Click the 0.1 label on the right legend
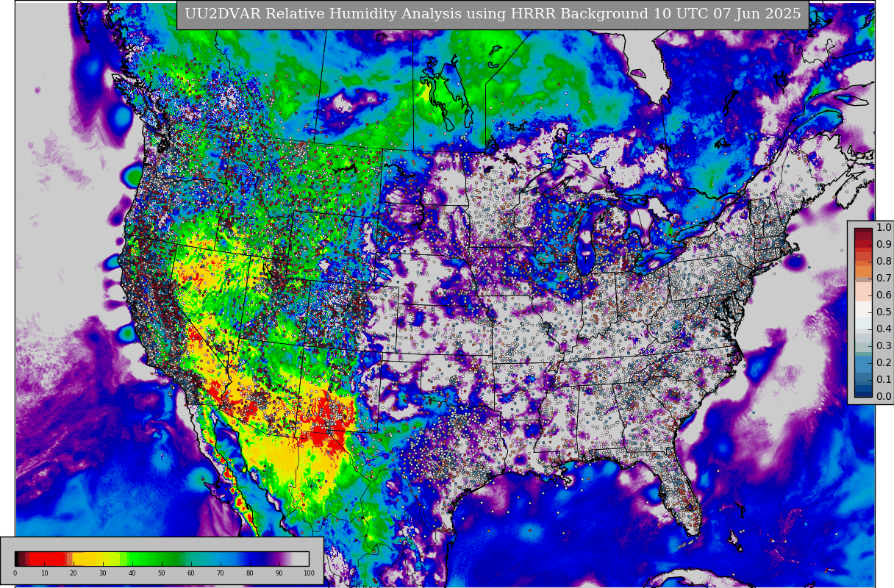This screenshot has width=894, height=588. coord(884,379)
